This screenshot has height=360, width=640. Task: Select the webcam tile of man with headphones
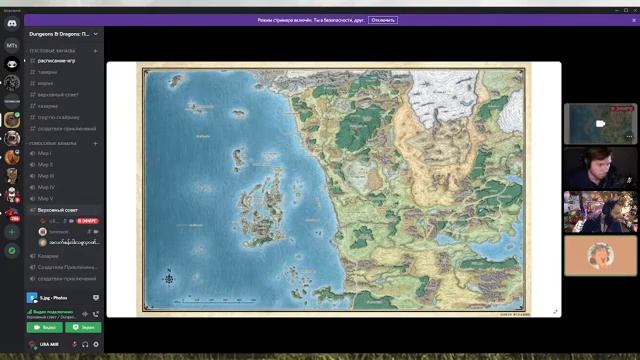click(x=600, y=168)
